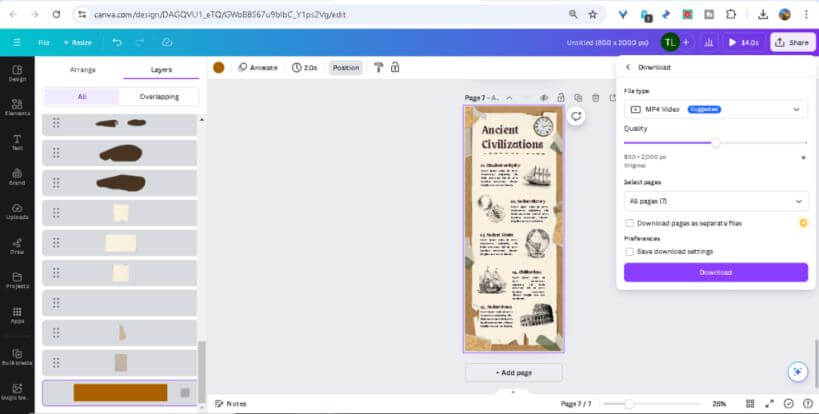819x414 pixels.
Task: Redo the last undone action
Action: click(x=140, y=42)
